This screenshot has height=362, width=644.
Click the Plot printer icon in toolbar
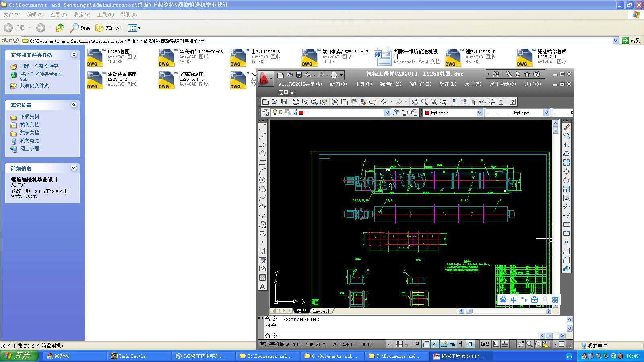click(x=295, y=102)
